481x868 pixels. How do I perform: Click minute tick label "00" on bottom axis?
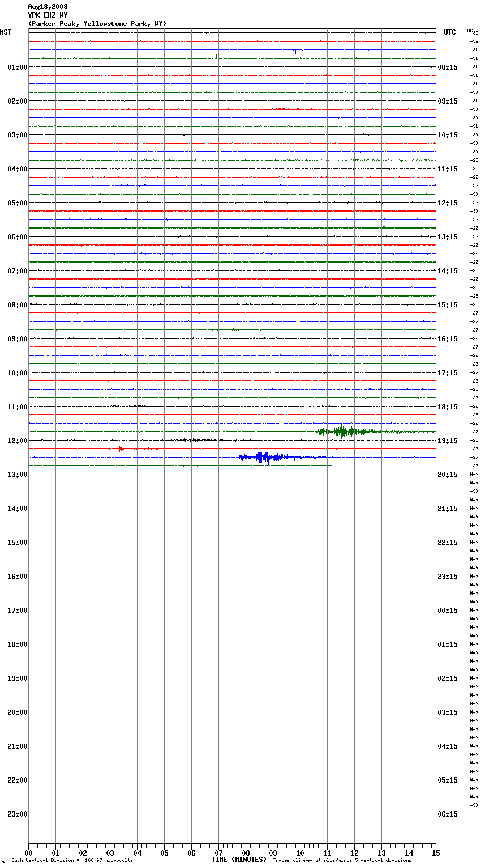coord(28,853)
